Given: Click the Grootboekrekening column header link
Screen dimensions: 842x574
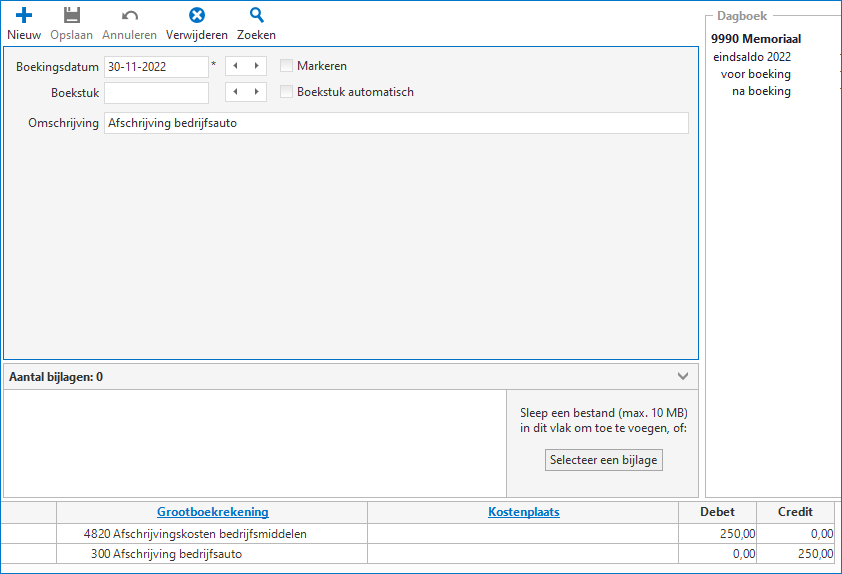Looking at the screenshot, I should click(212, 512).
